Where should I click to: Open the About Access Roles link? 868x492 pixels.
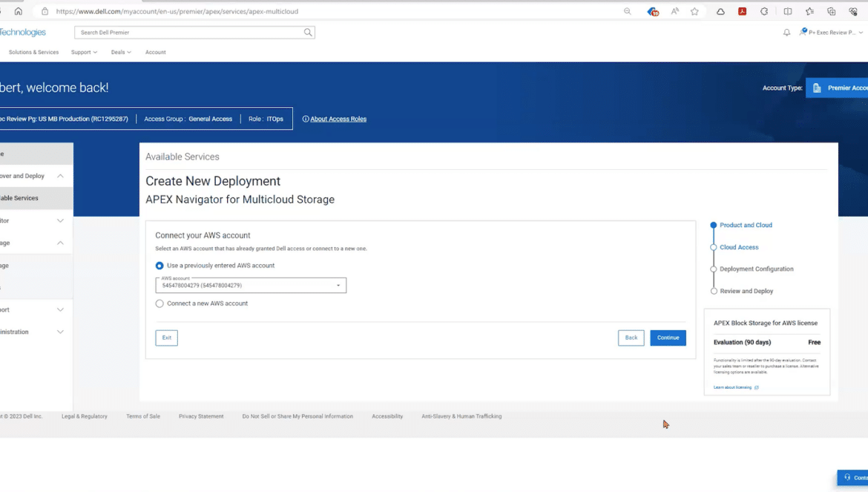[x=338, y=119]
